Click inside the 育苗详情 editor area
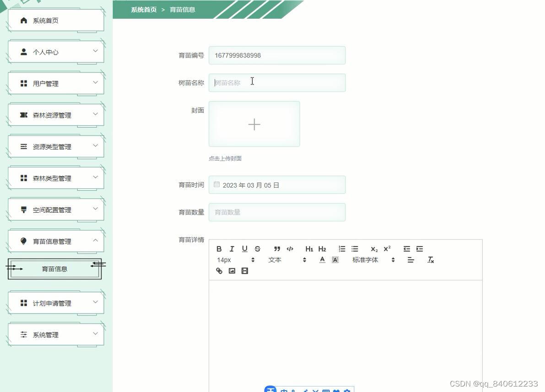Screen dimensions: 545x392 pos(345,336)
